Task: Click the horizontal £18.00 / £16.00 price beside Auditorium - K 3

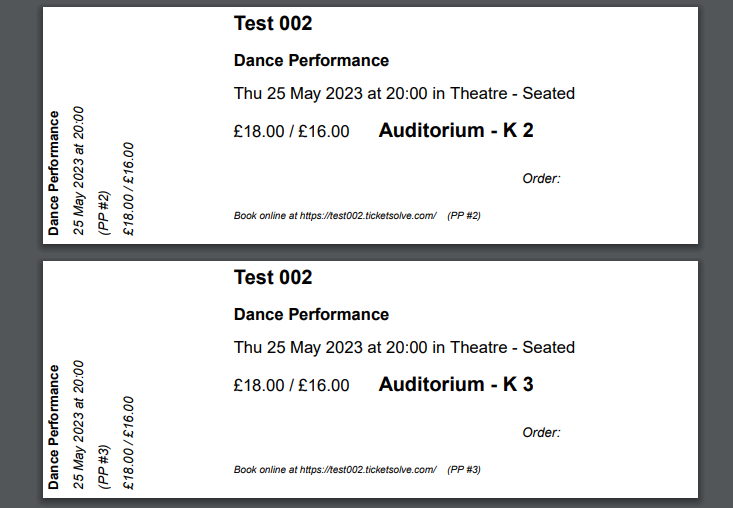Action: 292,385
